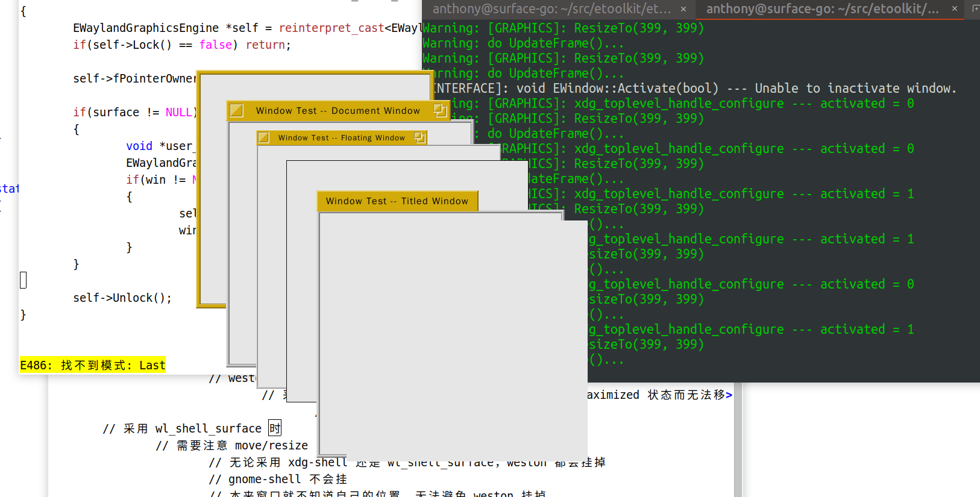The width and height of the screenshot is (980, 497).
Task: Click the Document Window zoom box
Action: click(440, 110)
